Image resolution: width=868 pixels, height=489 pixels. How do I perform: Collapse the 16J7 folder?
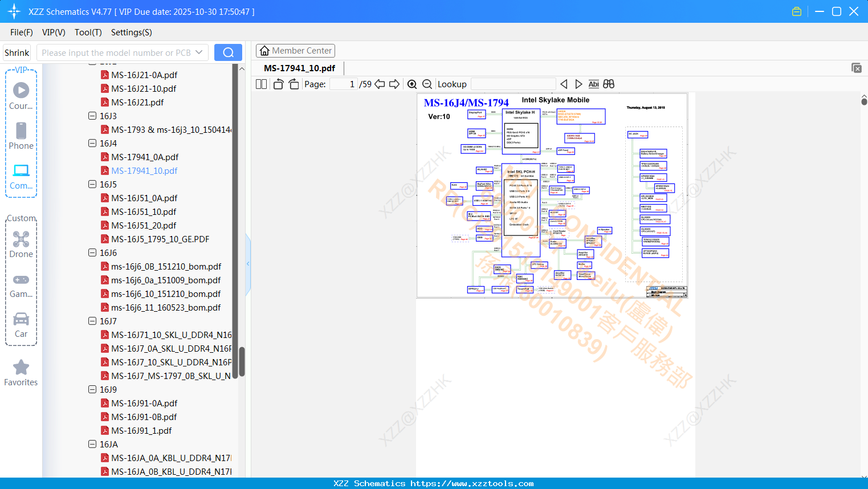[92, 321]
